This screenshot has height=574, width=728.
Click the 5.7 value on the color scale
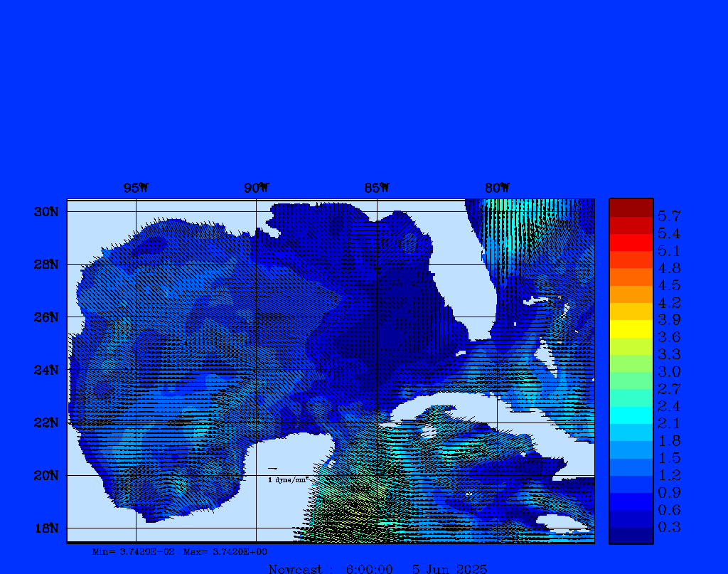click(x=669, y=216)
